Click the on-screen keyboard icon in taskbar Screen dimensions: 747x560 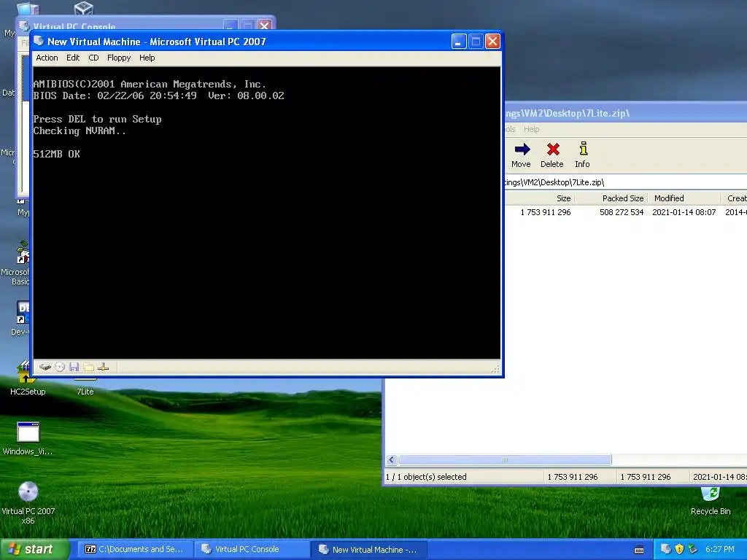(x=639, y=550)
